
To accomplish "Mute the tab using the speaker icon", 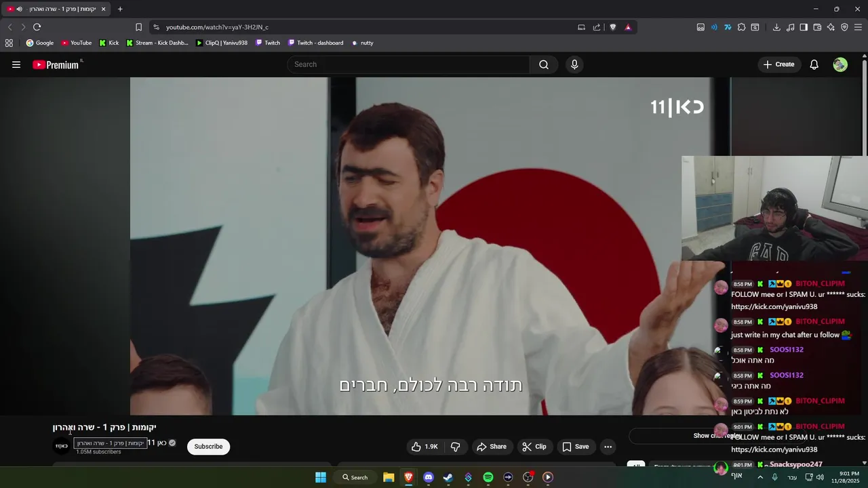I will tap(19, 9).
